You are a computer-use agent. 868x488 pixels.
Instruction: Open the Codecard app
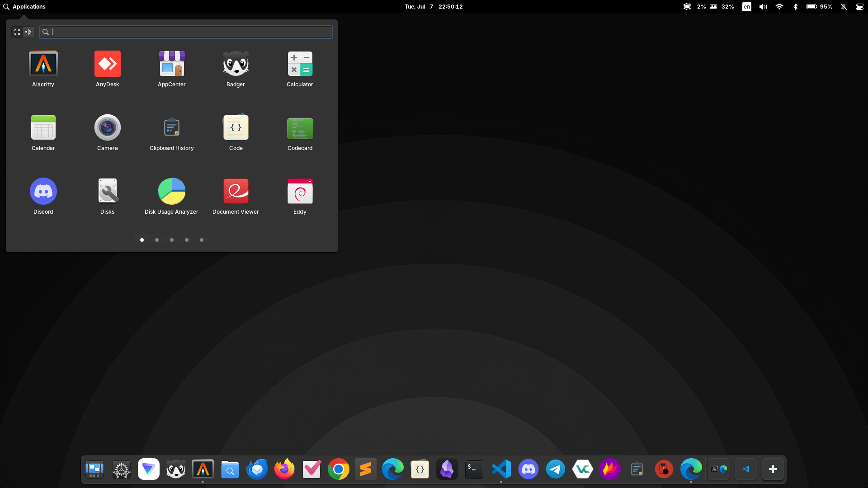tap(300, 133)
